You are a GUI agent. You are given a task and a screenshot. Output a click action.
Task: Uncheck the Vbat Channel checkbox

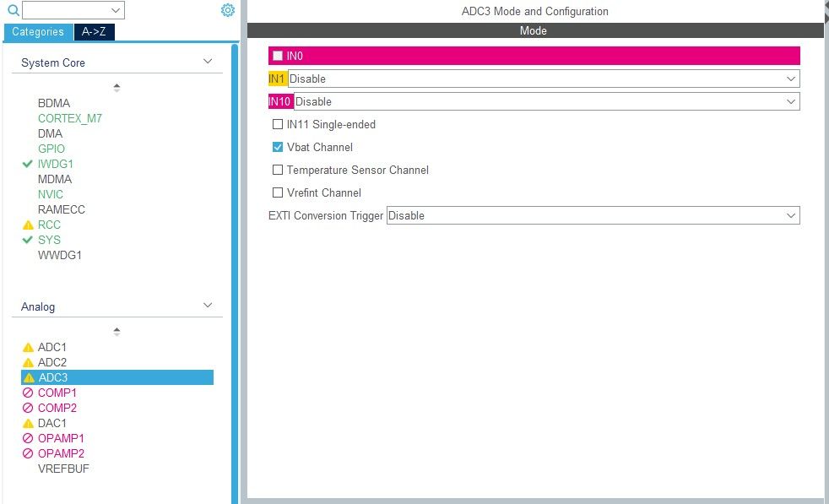coord(278,147)
